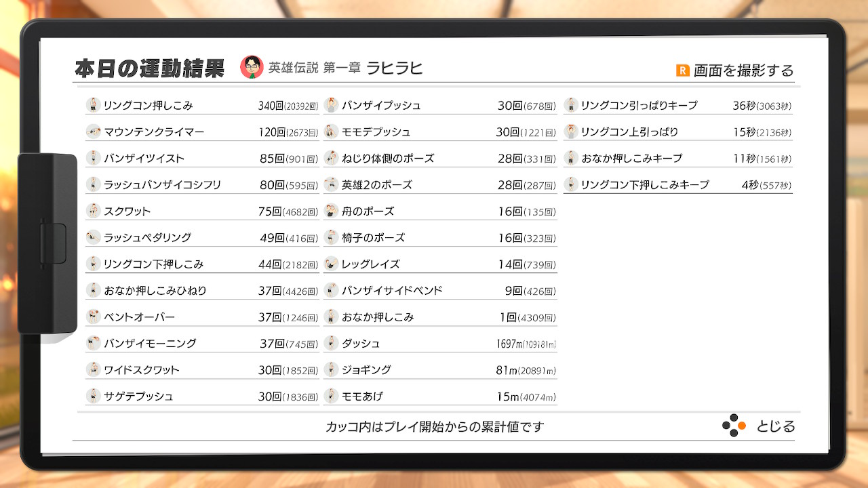
Task: Click the 36秒 duration value
Action: click(x=744, y=106)
